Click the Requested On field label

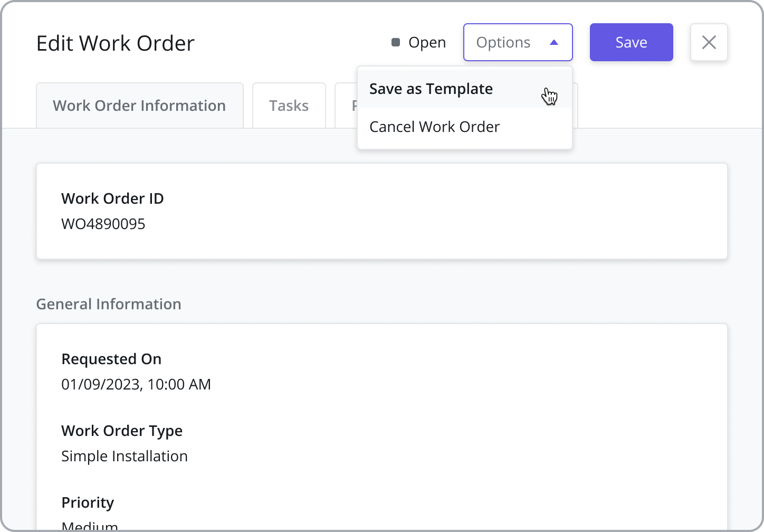[x=111, y=359]
